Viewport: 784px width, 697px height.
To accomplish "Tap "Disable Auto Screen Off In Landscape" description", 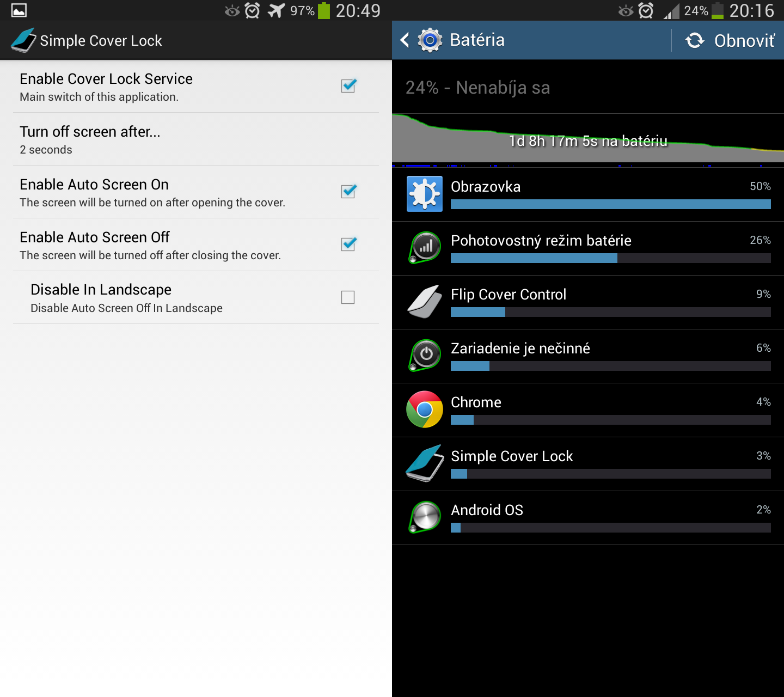I will click(x=127, y=308).
